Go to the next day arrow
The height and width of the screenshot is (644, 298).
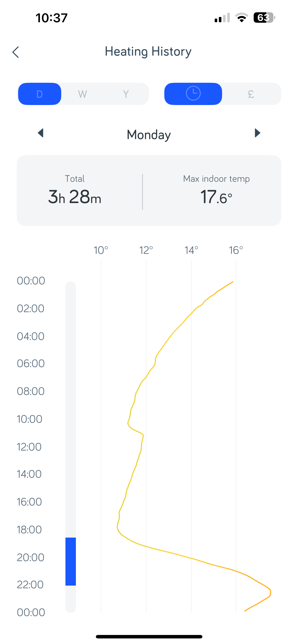[x=257, y=133]
